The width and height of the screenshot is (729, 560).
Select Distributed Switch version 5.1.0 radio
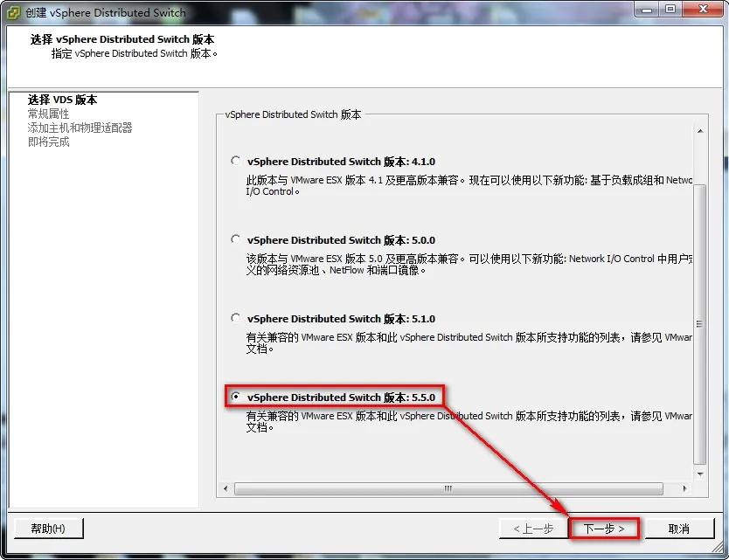(x=236, y=318)
